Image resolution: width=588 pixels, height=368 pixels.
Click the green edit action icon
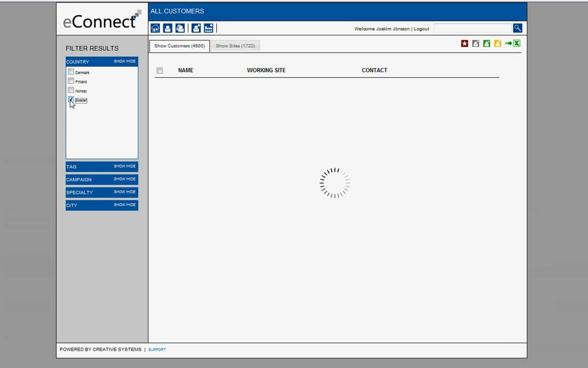(x=487, y=43)
